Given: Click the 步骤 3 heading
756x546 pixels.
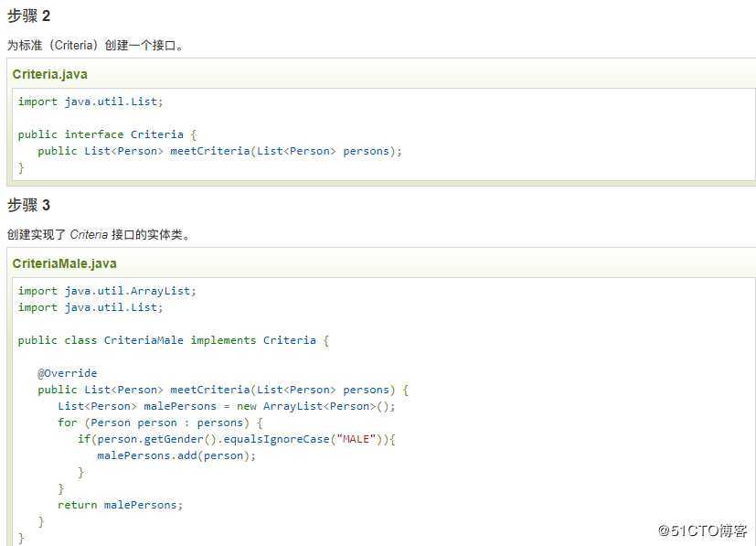Looking at the screenshot, I should tap(28, 205).
